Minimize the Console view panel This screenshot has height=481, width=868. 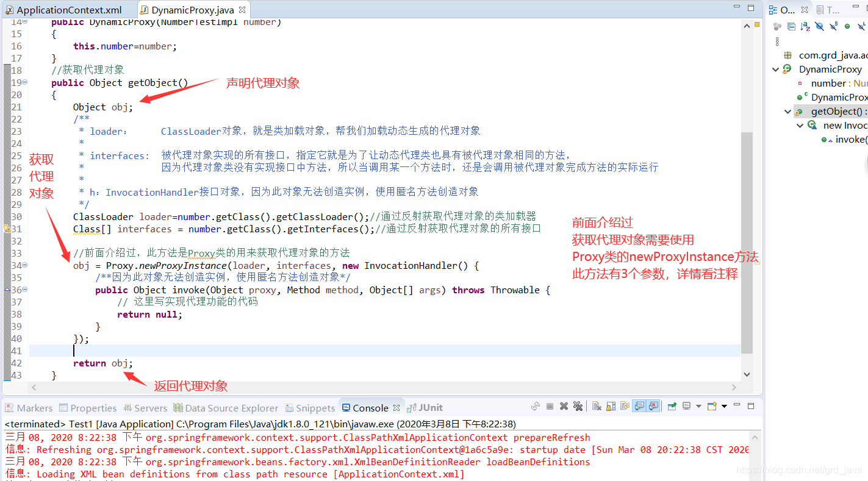(737, 405)
